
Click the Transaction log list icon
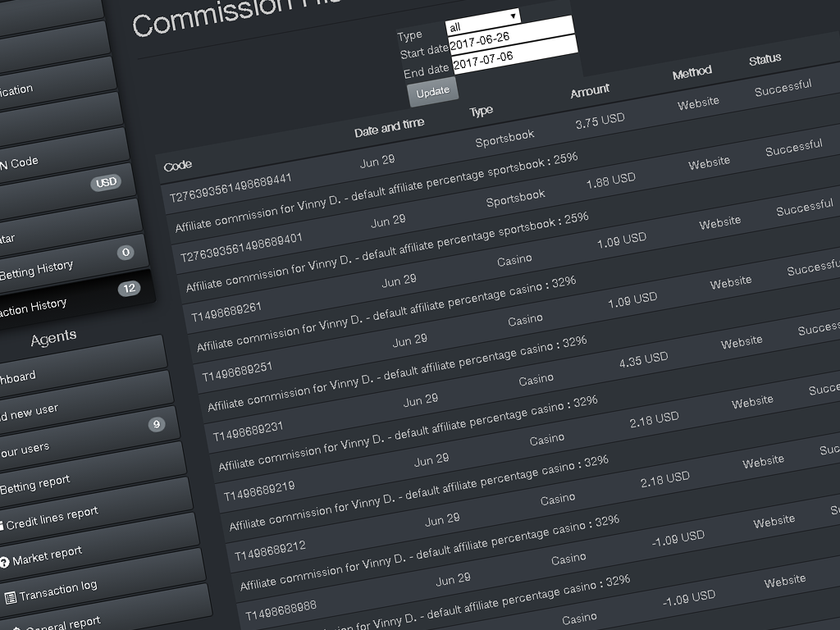[11, 597]
